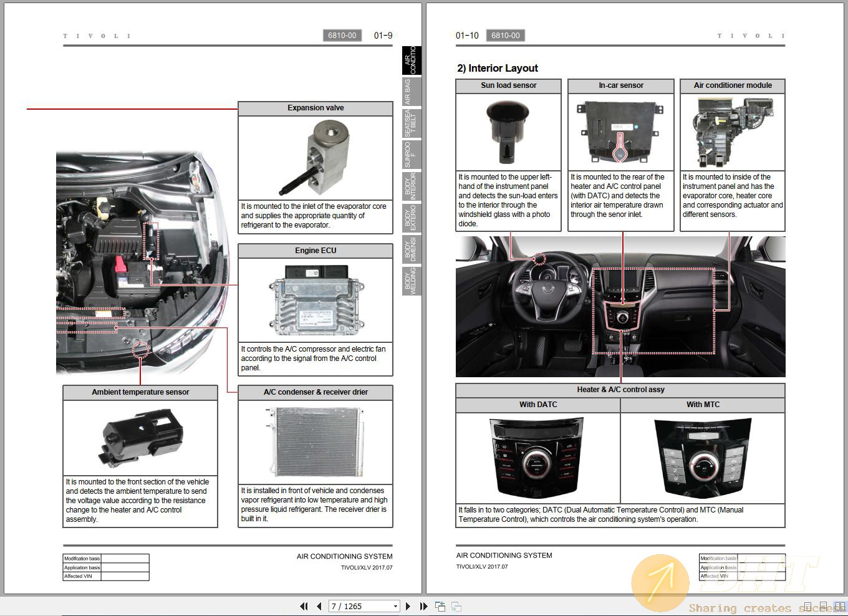Click the 'Expansion valve' table header
Screen dimensions: 848x616
[316, 108]
